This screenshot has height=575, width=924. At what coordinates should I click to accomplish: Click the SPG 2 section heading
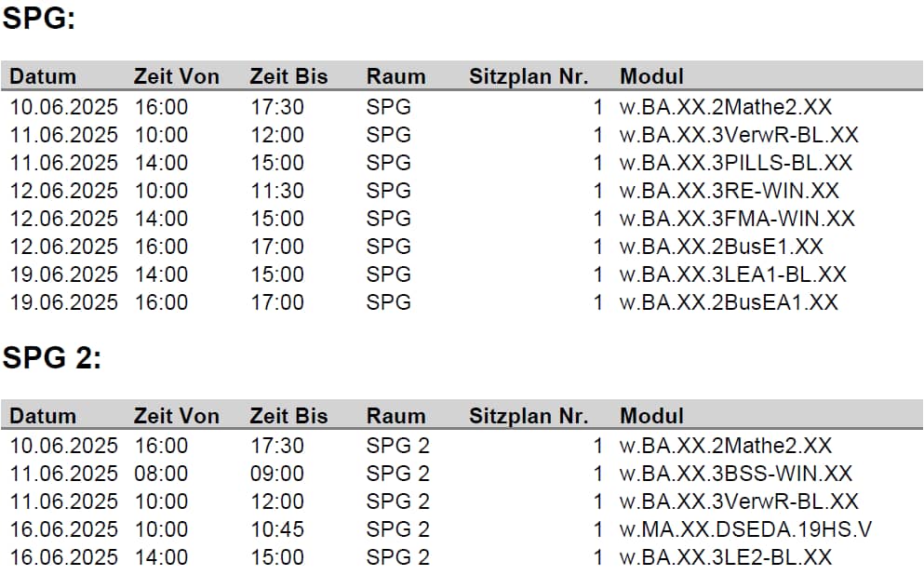(x=52, y=357)
